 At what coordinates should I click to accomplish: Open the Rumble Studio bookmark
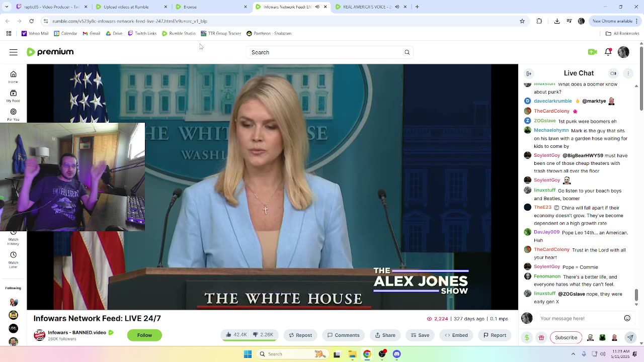(x=179, y=33)
